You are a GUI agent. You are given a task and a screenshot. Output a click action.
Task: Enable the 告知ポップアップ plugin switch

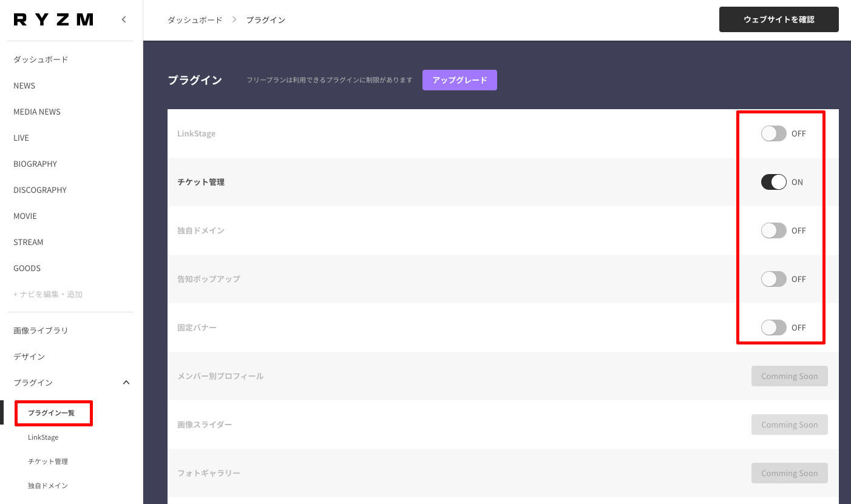773,279
